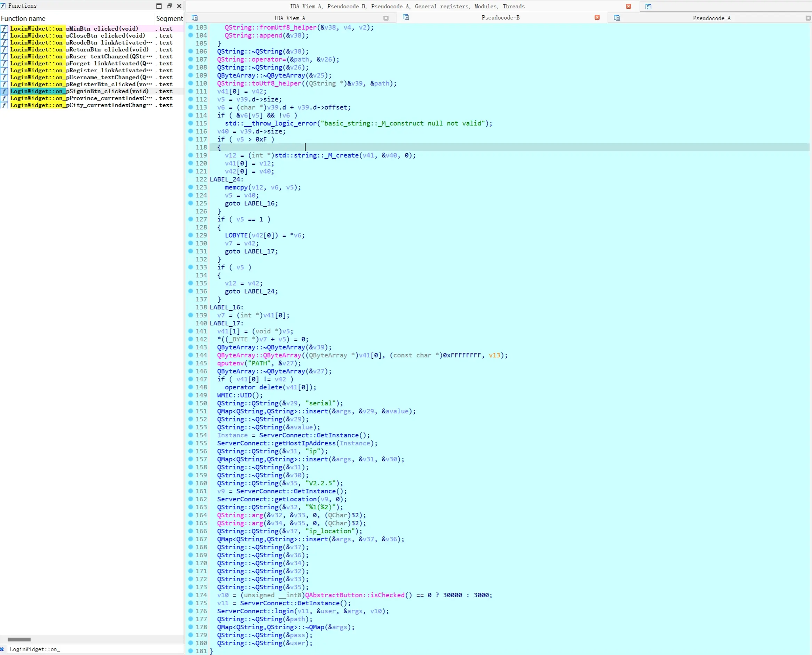This screenshot has height=655, width=812.
Task: Click "ip_location" string on line 166
Action: pyautogui.click(x=330, y=531)
